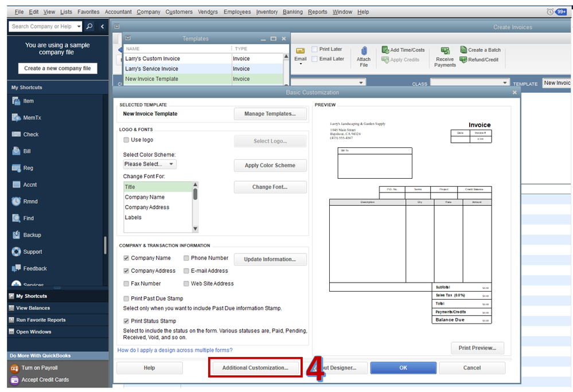Click the Add Time/Costs icon
This screenshot has height=392, width=573.
385,50
